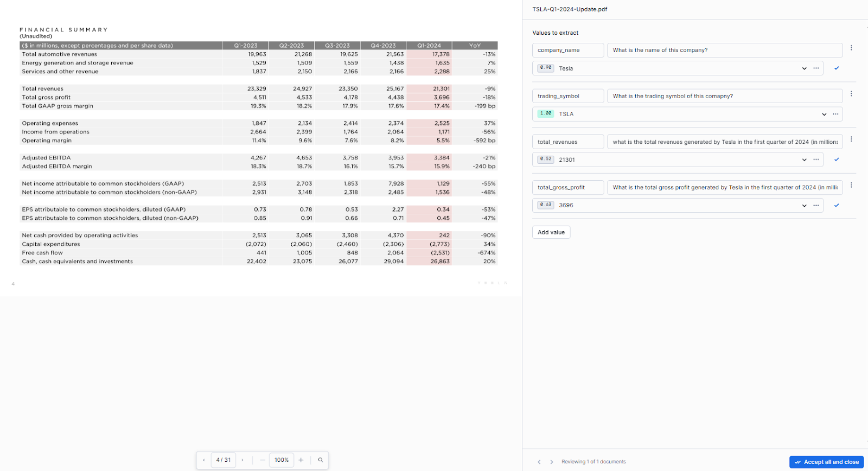Click Total gross profit Q1-2024 value 3,696
This screenshot has height=471, width=868.
coord(442,97)
